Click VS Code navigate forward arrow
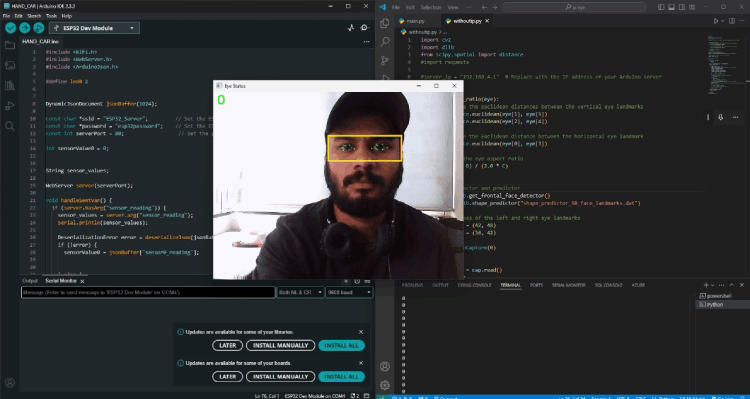 tap(495, 7)
